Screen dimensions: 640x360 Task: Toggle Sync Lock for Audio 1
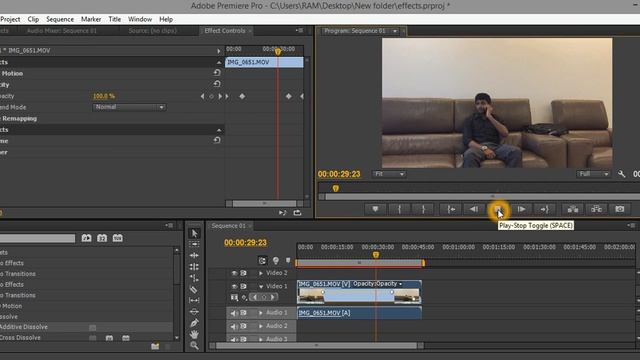pos(243,313)
